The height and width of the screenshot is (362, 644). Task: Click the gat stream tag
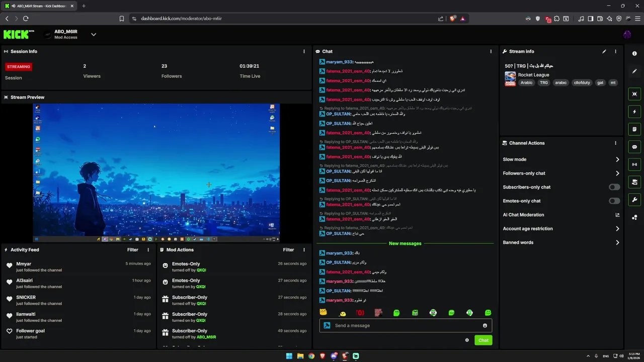click(600, 82)
